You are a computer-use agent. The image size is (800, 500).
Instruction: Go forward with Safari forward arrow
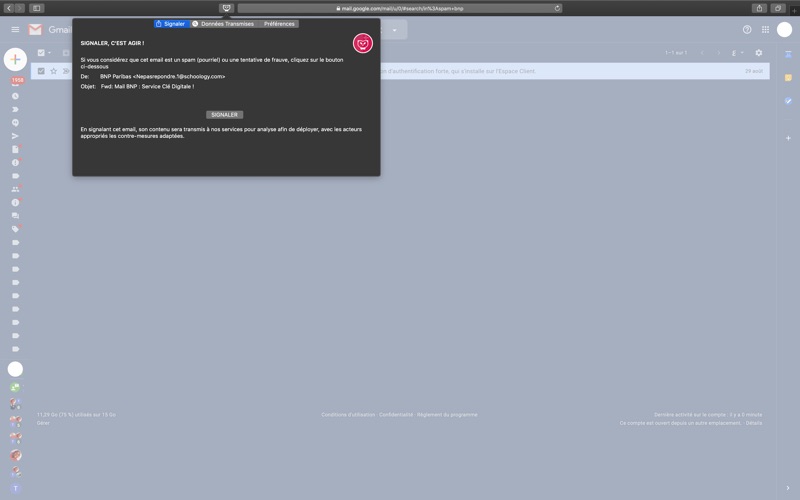[19, 8]
